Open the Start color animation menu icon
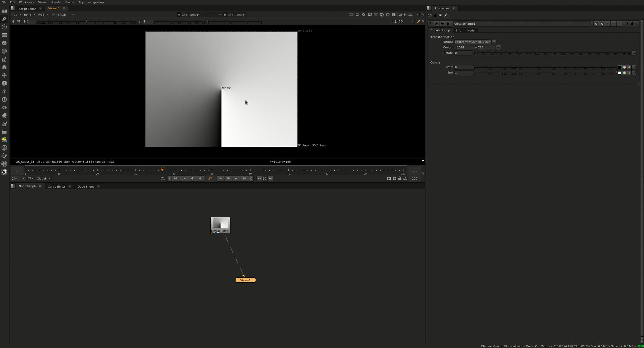Image resolution: width=644 pixels, height=348 pixels. pyautogui.click(x=634, y=67)
